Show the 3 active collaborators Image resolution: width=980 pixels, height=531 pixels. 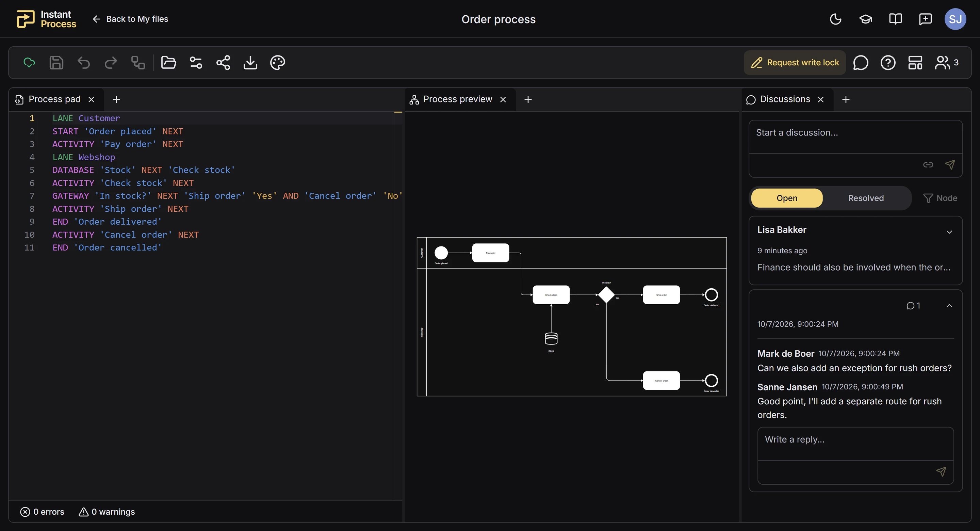pyautogui.click(x=947, y=62)
